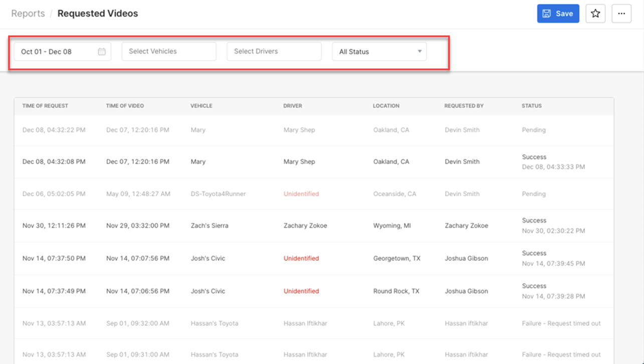Click the calendar icon in date field
Viewport: 644px width, 364px height.
(x=102, y=52)
